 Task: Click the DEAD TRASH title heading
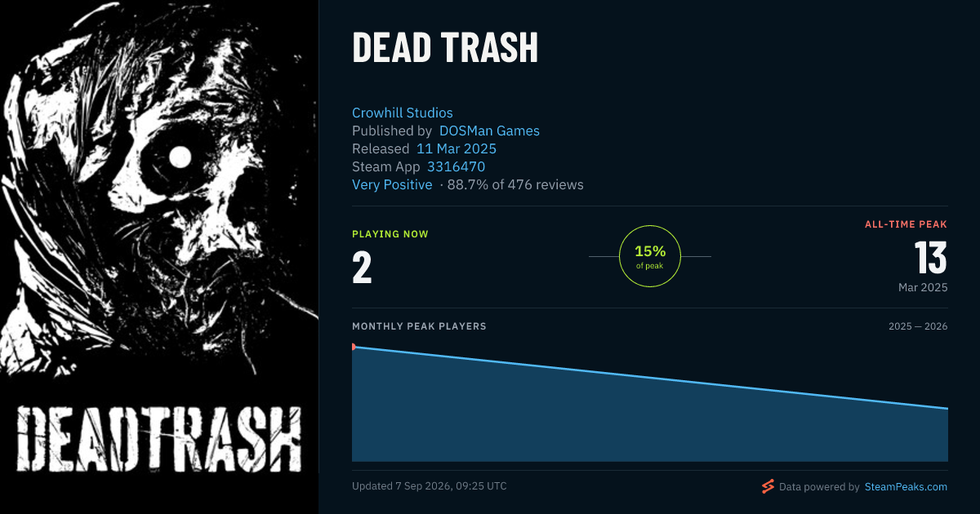coord(445,48)
